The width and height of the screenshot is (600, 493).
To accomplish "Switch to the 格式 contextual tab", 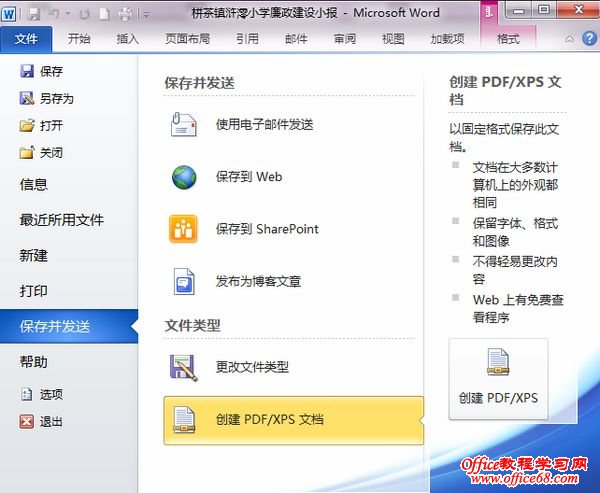I will coord(508,39).
